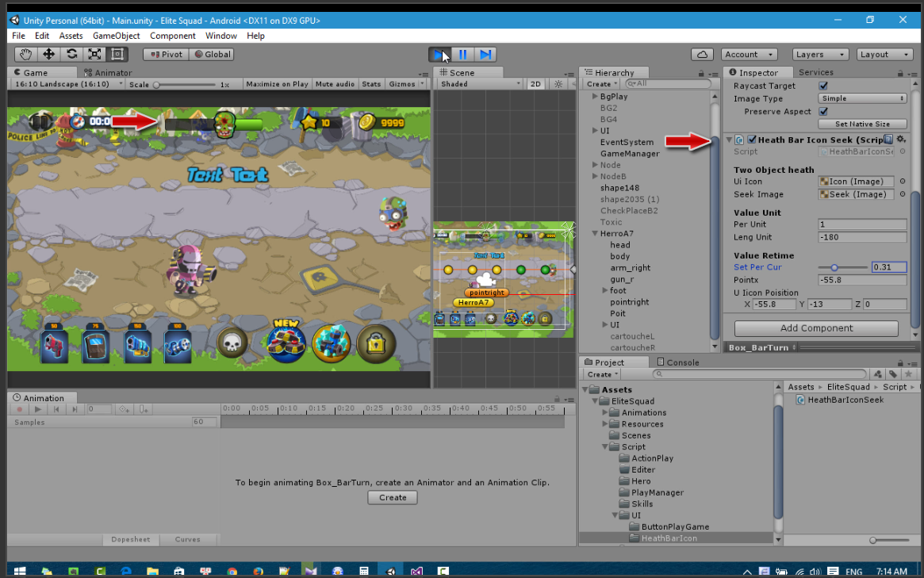Image resolution: width=924 pixels, height=578 pixels.
Task: Open Hierarchy Create menu
Action: coord(601,84)
